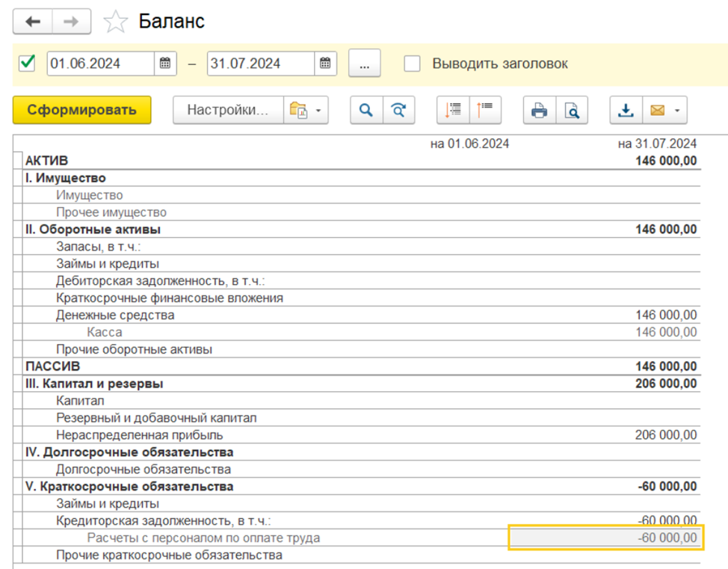Open print preview of the report
The height and width of the screenshot is (569, 728).
(572, 111)
